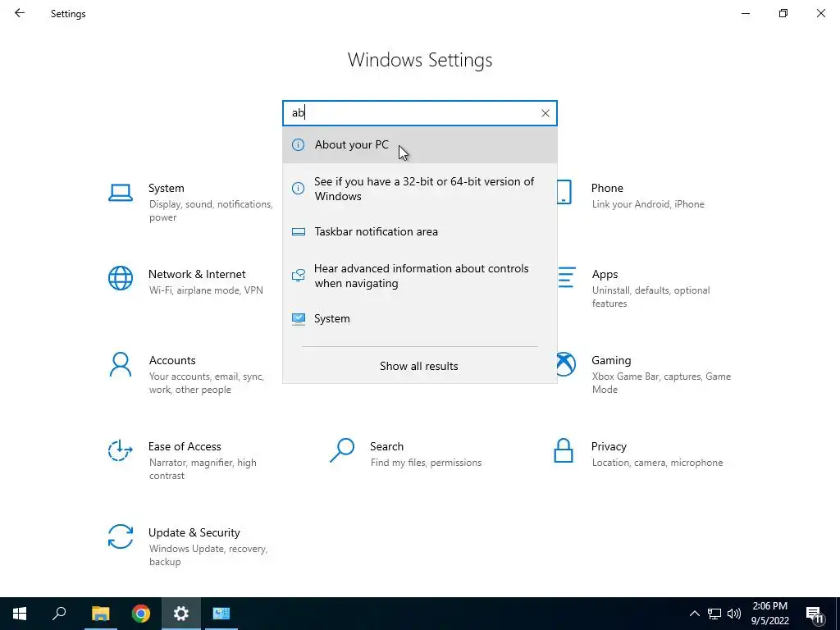This screenshot has width=840, height=630.
Task: Open the Gaming settings title
Action: (x=611, y=361)
